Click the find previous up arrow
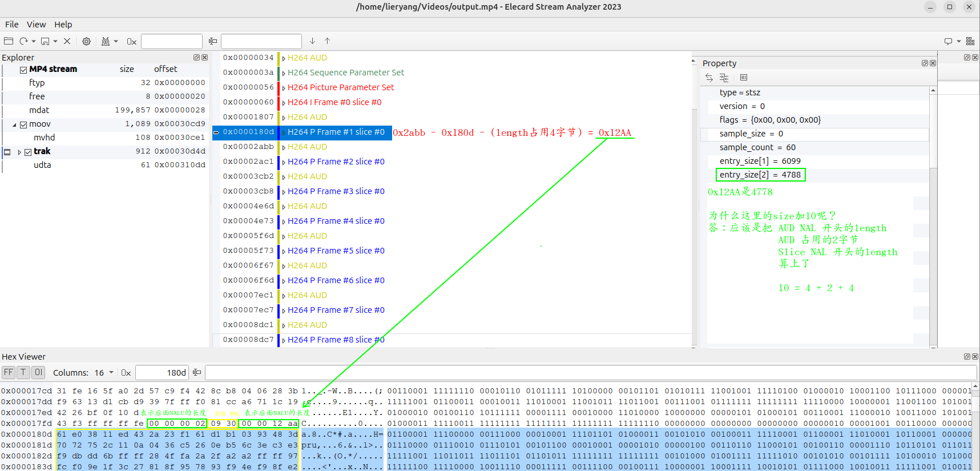This screenshot has height=471, width=980. [327, 41]
